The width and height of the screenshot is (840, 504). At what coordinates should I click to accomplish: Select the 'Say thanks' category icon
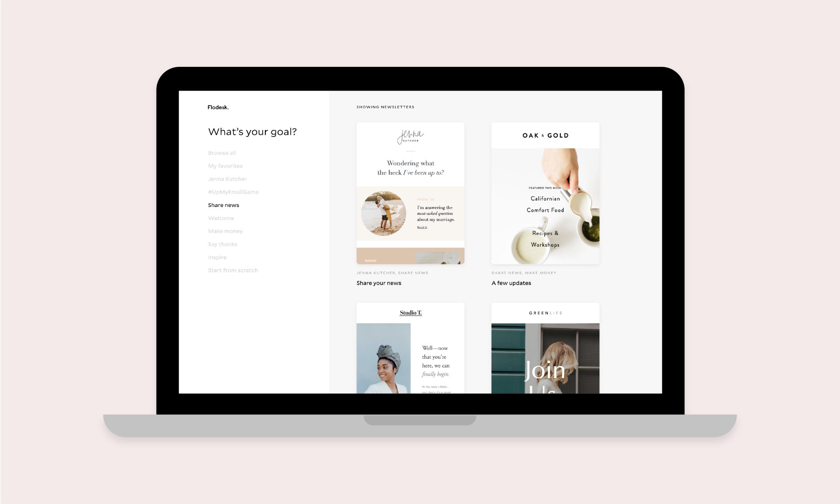click(223, 244)
